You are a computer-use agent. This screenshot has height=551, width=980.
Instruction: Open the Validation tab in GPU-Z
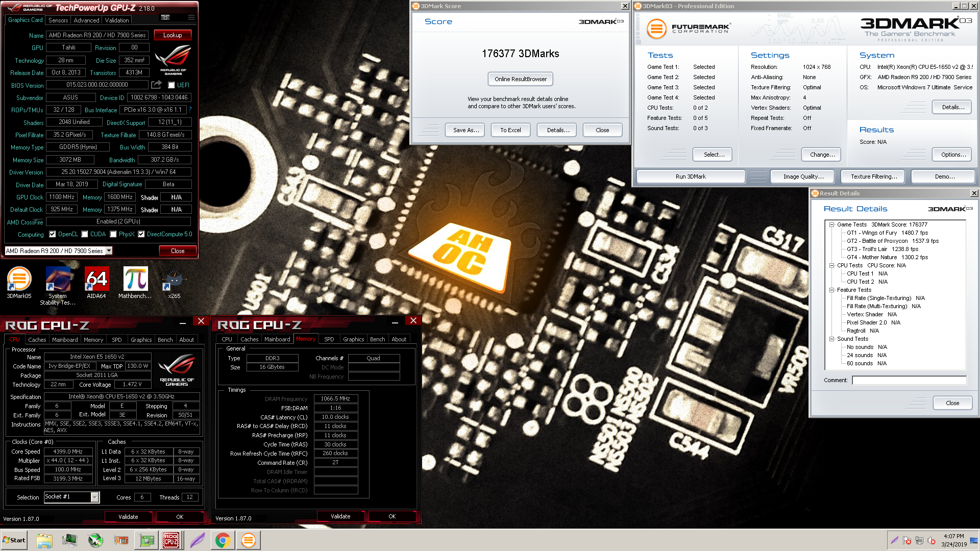click(x=117, y=20)
